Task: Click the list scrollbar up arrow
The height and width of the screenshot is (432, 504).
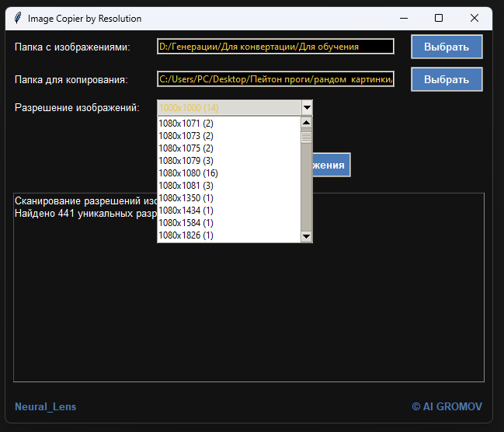Action: pos(306,123)
